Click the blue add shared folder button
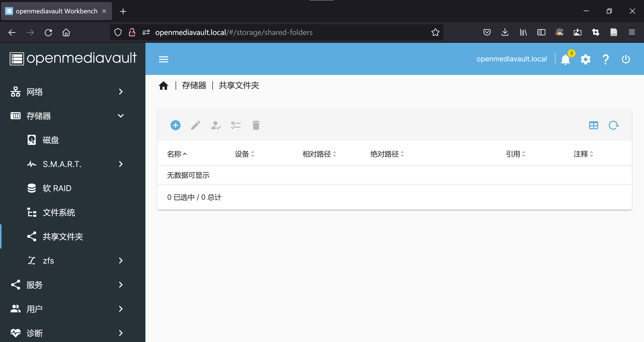 click(175, 125)
